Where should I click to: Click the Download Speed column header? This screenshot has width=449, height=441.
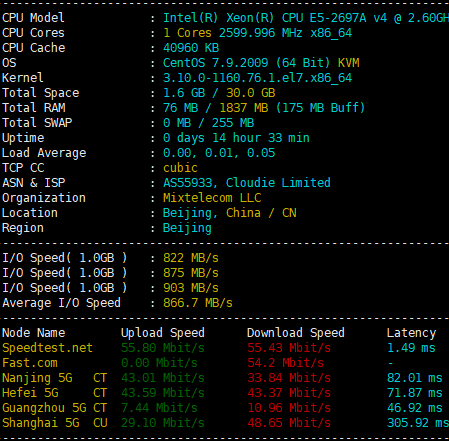(296, 333)
